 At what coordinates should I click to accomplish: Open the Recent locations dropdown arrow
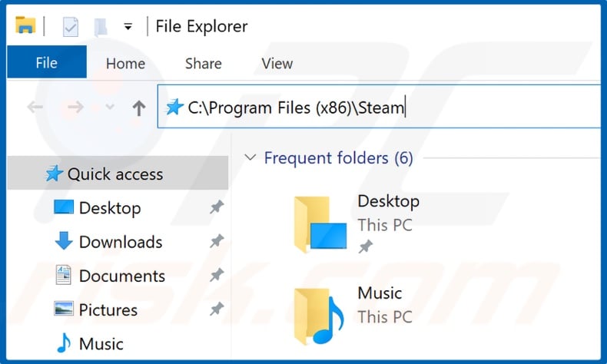click(109, 108)
